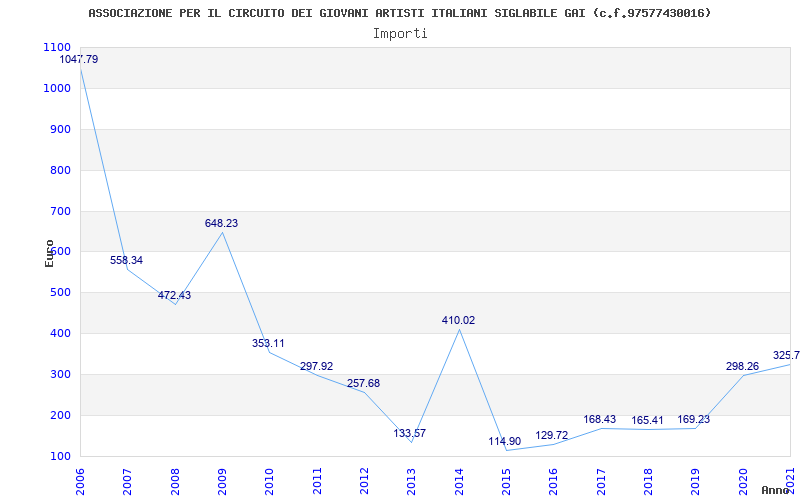Screen dimensions: 800x500
Task: Click the 410.02 data label
Action: (458, 320)
